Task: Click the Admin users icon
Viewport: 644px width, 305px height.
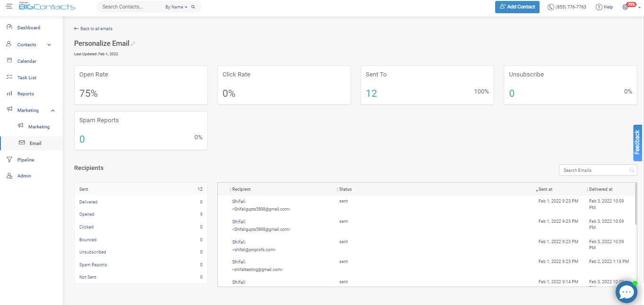Action: click(x=9, y=176)
